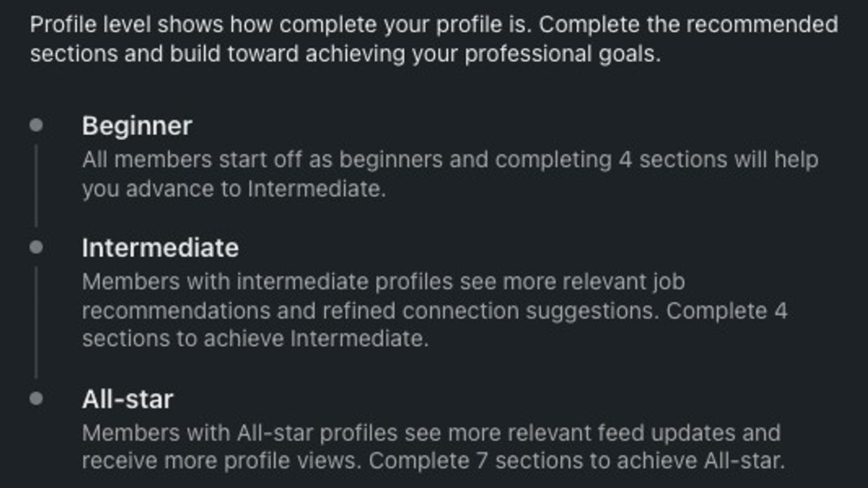Click the Beginner level bullet dot
The width and height of the screenshot is (868, 488).
click(x=37, y=125)
